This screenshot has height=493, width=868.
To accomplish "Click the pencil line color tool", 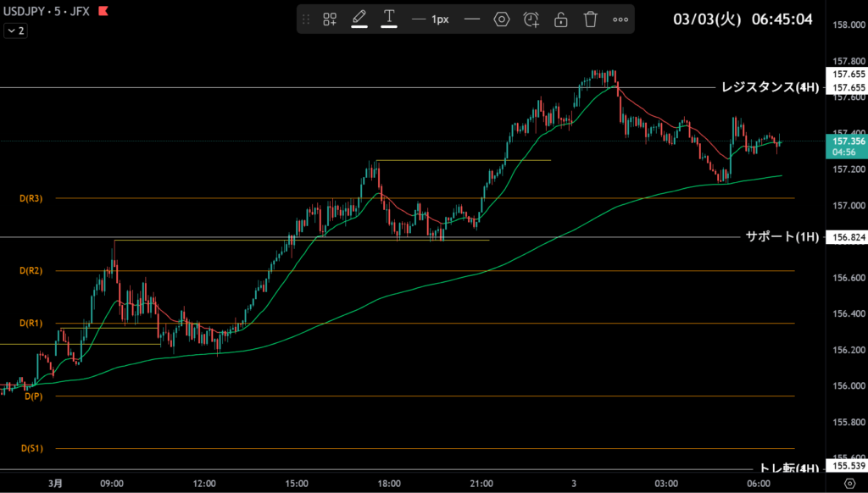I will (x=359, y=18).
